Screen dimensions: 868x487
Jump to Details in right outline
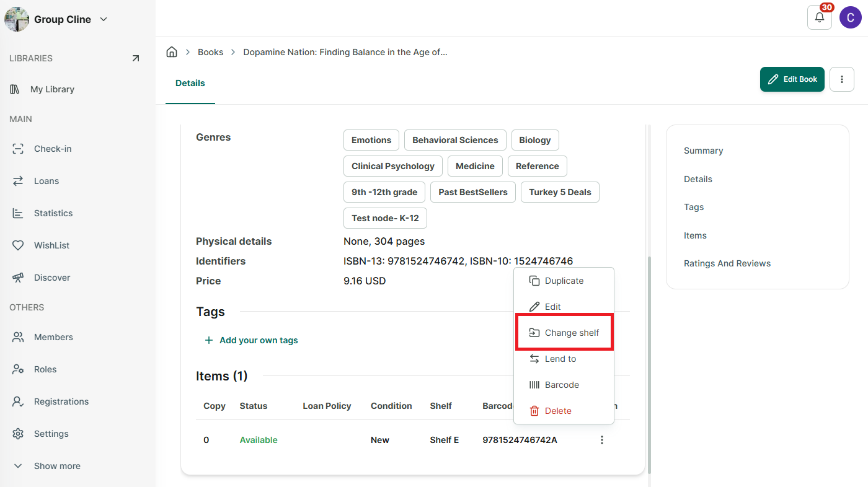tap(698, 179)
